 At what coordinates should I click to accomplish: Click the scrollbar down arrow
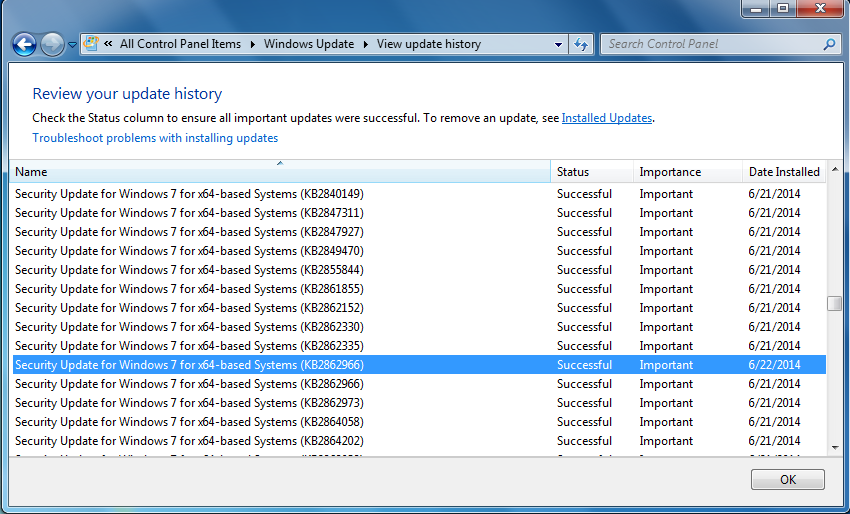[x=834, y=447]
